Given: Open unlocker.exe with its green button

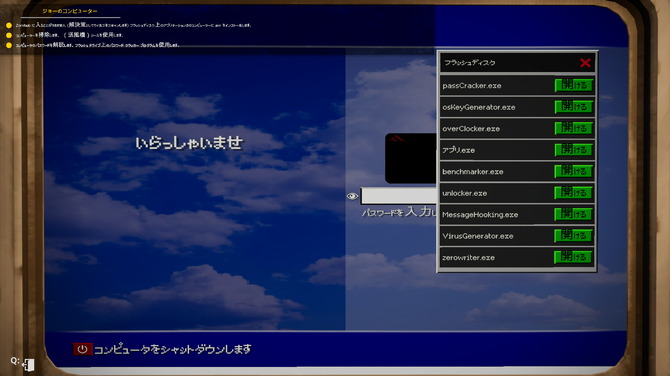Looking at the screenshot, I should 574,193.
